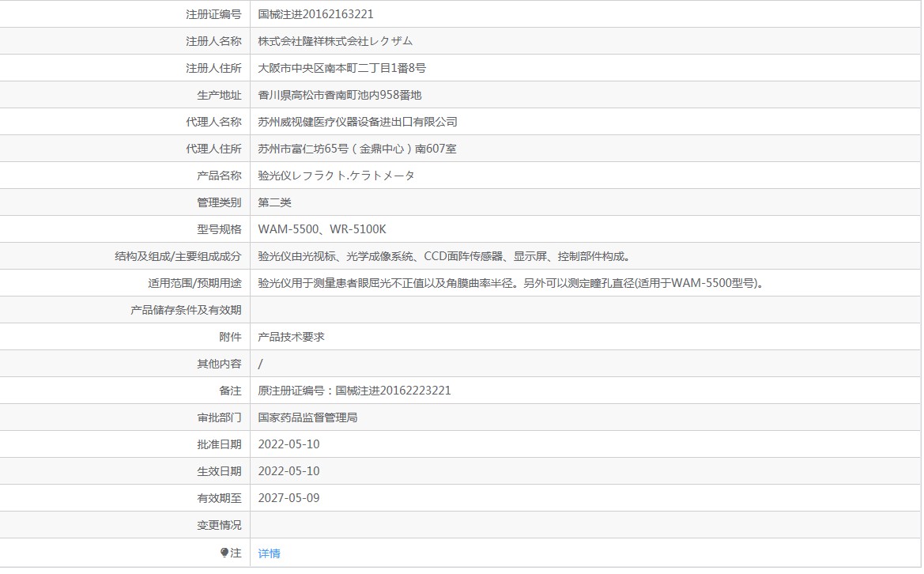Click the 生效日期 row label

pyautogui.click(x=219, y=471)
